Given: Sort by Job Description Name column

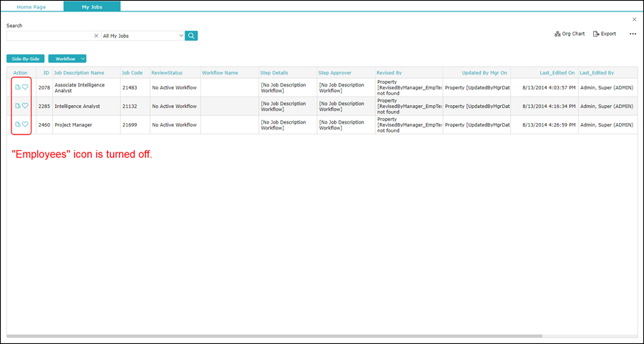Looking at the screenshot, I should [x=79, y=73].
